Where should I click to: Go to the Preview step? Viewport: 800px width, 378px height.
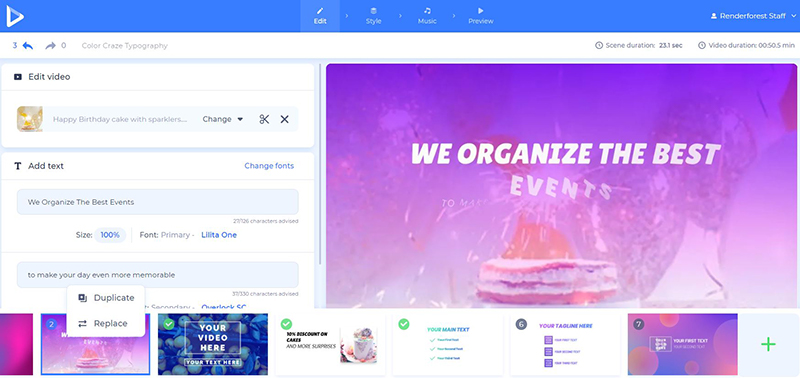pyautogui.click(x=481, y=16)
